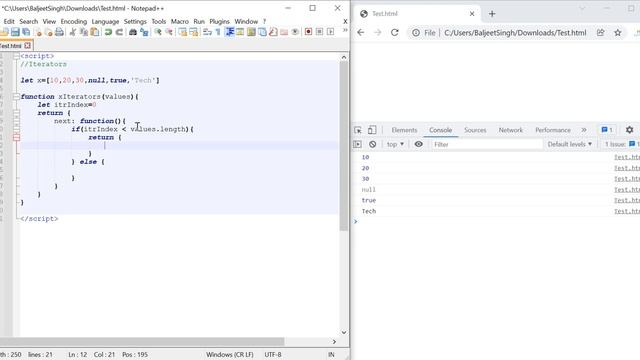The image size is (640, 360).
Task: Open the top context dropdown
Action: 395,144
